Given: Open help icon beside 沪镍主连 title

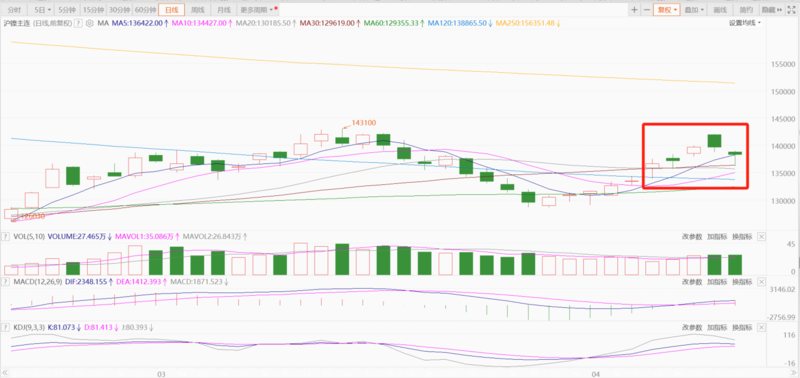Looking at the screenshot, I should 78,23.
